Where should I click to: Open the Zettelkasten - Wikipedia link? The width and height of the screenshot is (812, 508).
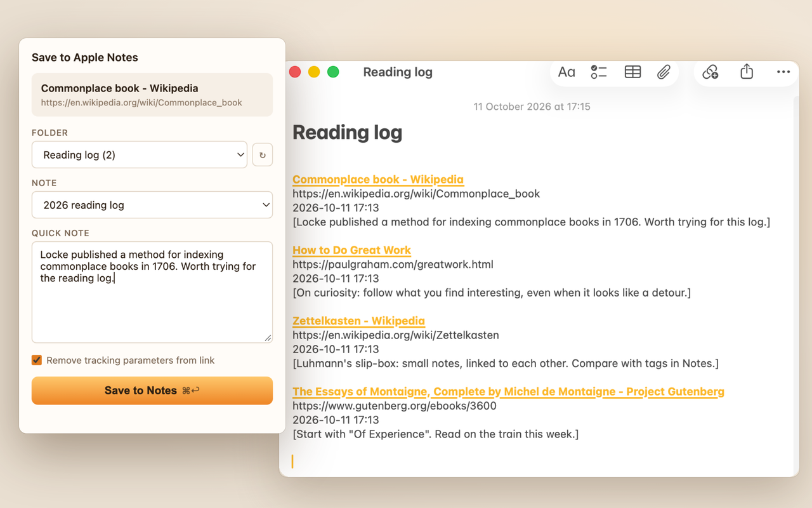pos(358,321)
